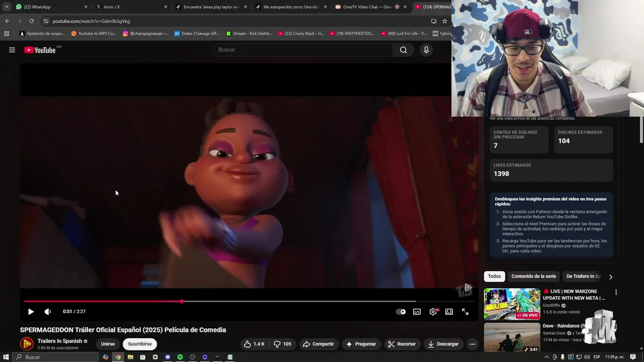Open the YouTube hamburger guide menu
This screenshot has height=362, width=644.
pos(12,50)
